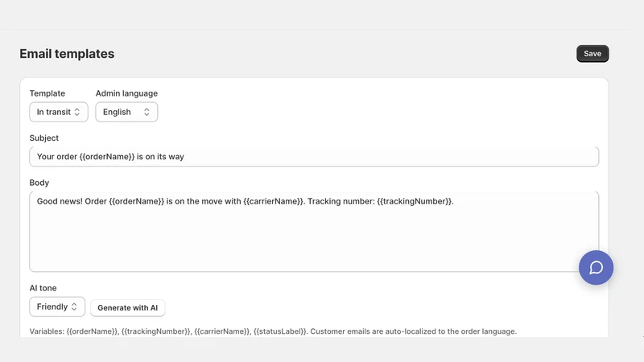The width and height of the screenshot is (644, 362).
Task: Focus the Subject input field
Action: [314, 156]
